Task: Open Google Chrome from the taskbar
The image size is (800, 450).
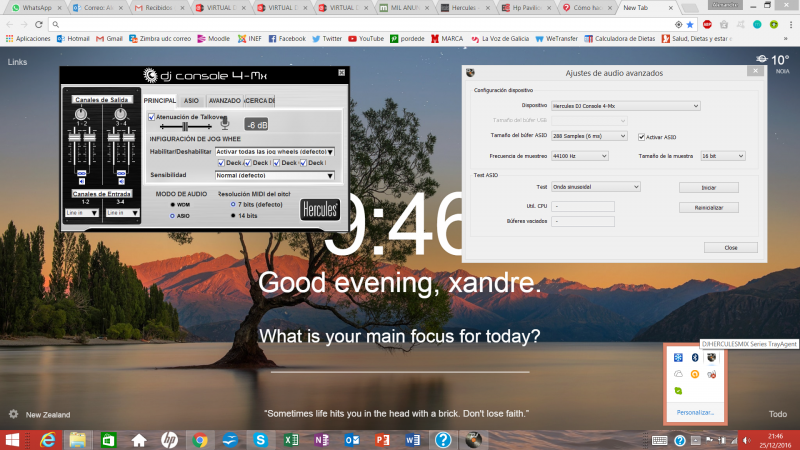Action: point(200,440)
